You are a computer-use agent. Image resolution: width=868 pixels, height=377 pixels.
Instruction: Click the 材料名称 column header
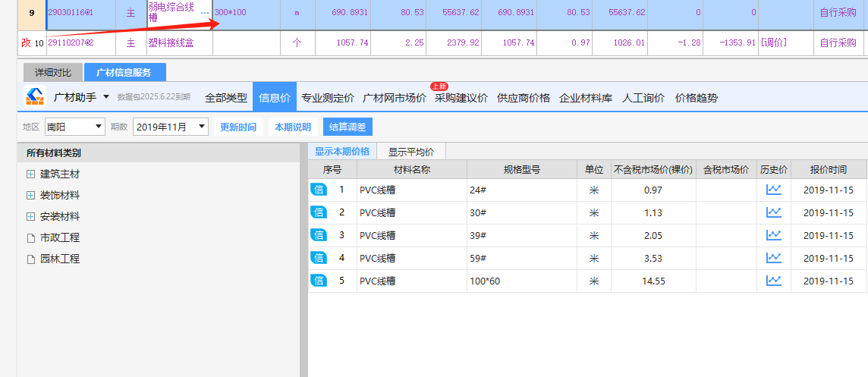tap(412, 170)
